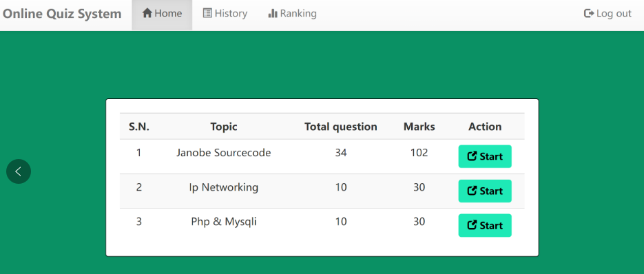
Task: Select the Log out link
Action: pyautogui.click(x=607, y=14)
